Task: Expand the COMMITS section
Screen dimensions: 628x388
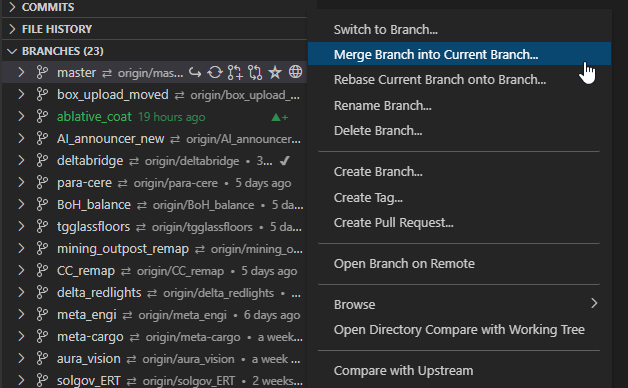Action: pyautogui.click(x=12, y=7)
